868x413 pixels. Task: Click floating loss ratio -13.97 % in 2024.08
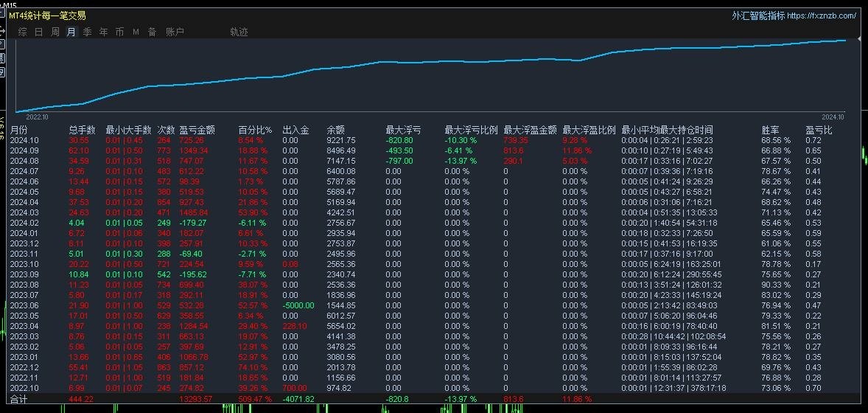[461, 161]
